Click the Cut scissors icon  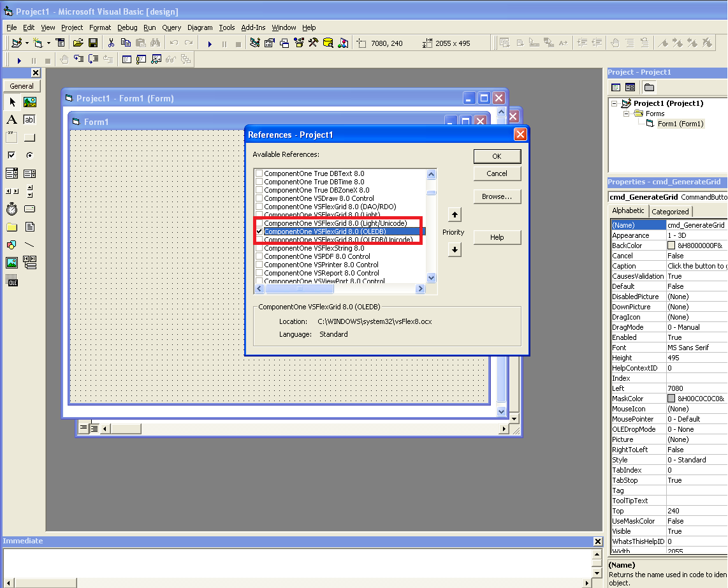[x=111, y=43]
